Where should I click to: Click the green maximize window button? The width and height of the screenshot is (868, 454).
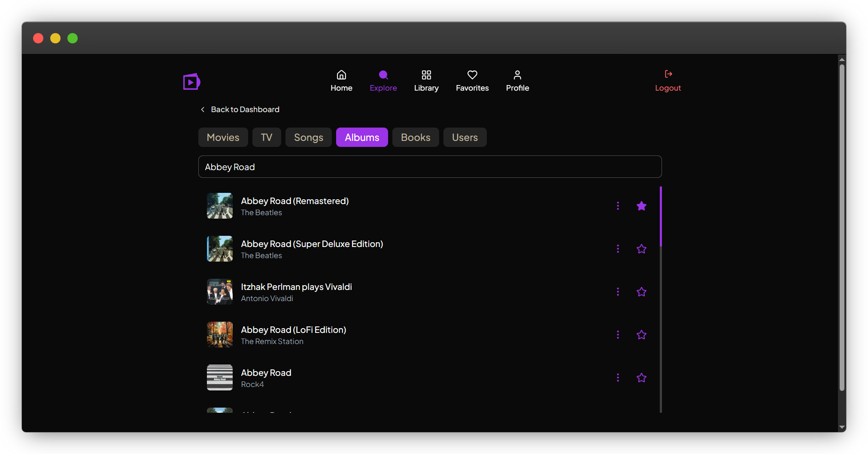click(73, 38)
